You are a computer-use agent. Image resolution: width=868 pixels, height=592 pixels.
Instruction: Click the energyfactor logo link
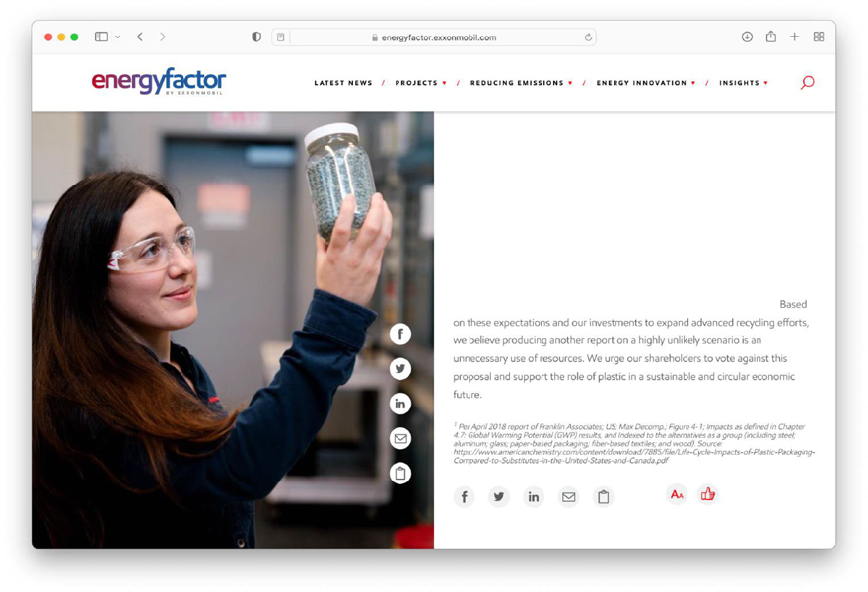point(159,81)
